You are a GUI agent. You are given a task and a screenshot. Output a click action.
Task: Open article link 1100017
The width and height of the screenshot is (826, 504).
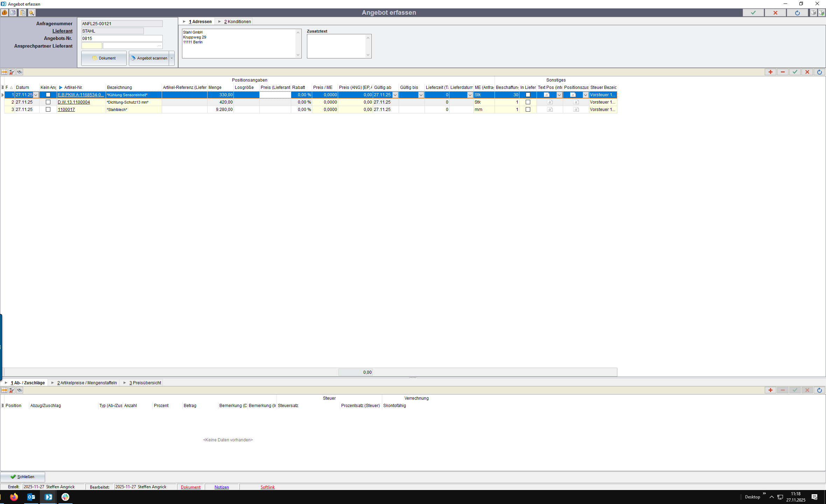[x=66, y=110]
